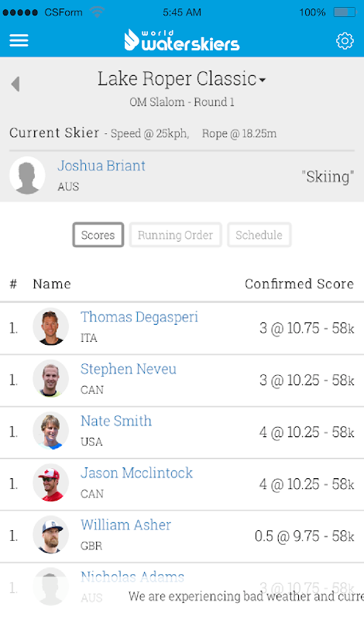Tap the Wi-Fi icon in status bar
The image size is (364, 620).
(97, 12)
